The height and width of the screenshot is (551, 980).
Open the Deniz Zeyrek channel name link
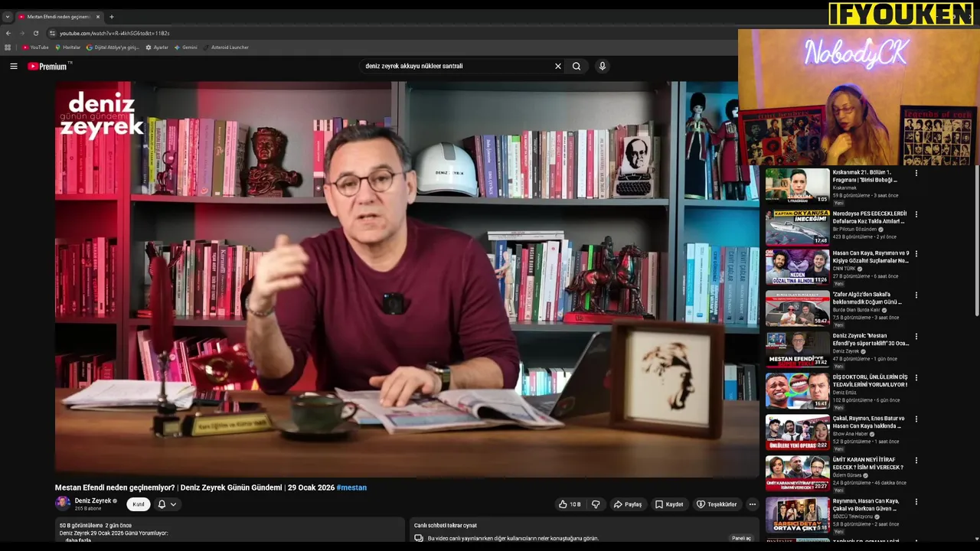[93, 500]
